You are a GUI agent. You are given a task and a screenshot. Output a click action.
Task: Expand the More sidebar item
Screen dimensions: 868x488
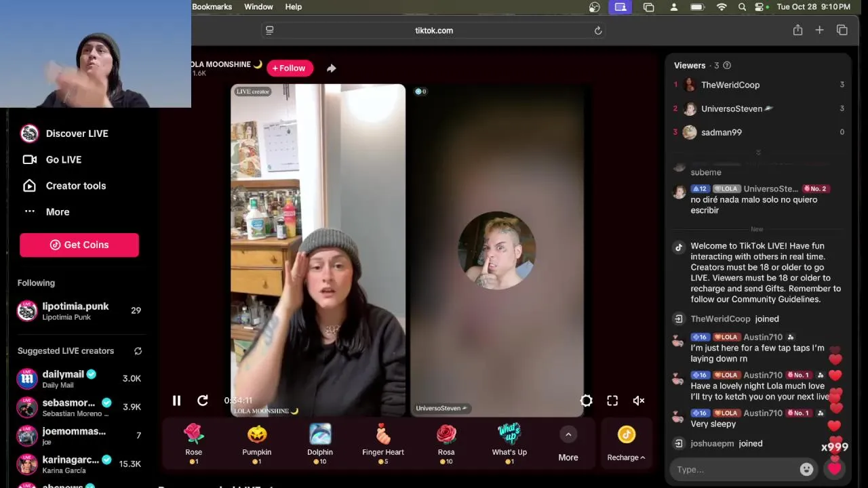click(46, 211)
